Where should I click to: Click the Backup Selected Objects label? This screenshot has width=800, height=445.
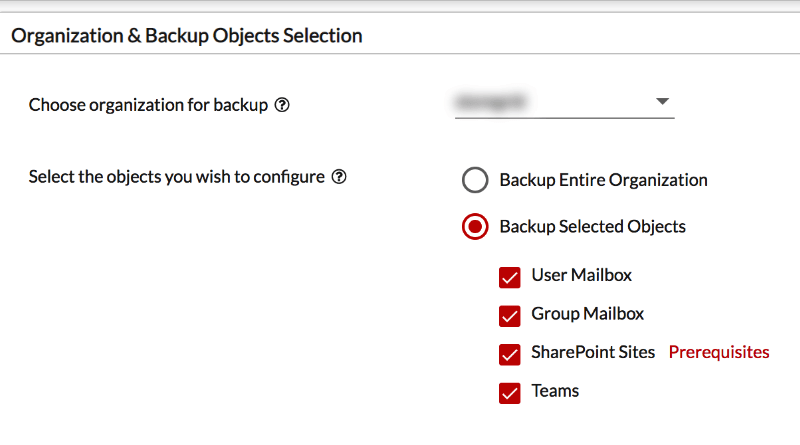592,227
